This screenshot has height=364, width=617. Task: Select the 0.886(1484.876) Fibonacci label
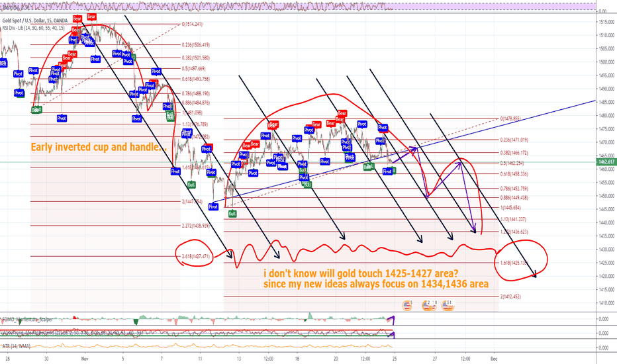tap(195, 103)
